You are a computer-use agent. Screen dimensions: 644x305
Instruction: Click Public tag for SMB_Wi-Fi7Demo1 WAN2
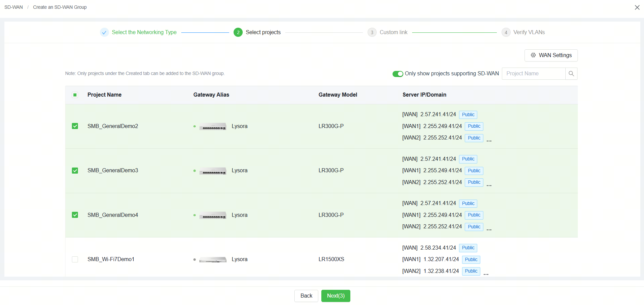[x=471, y=271]
